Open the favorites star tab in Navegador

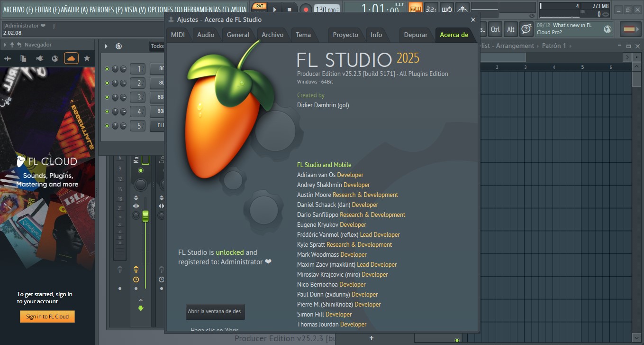tap(87, 58)
